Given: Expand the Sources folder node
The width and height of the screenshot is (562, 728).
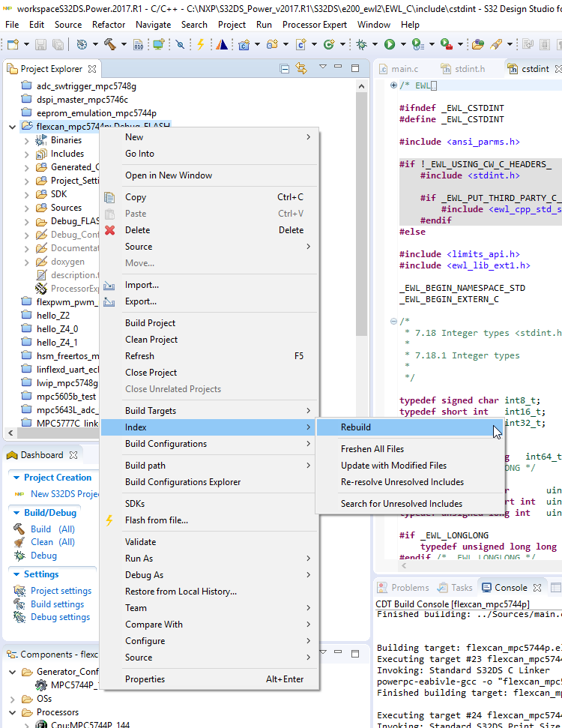Looking at the screenshot, I should coord(26,208).
